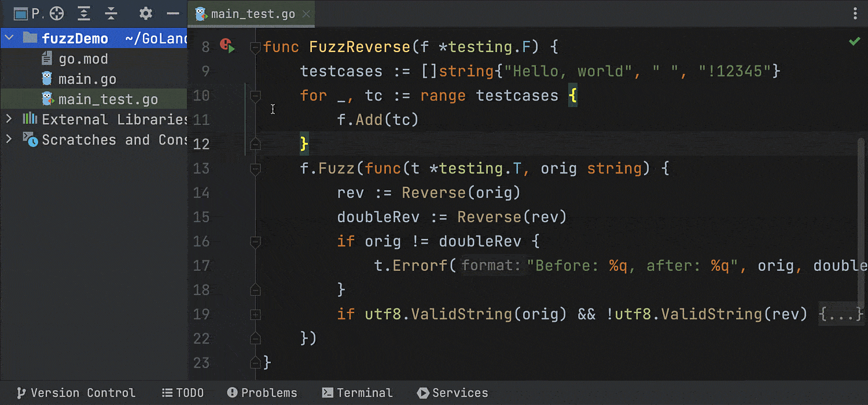The height and width of the screenshot is (405, 868).
Task: Open editor tab options kebab menu
Action: coord(855,14)
